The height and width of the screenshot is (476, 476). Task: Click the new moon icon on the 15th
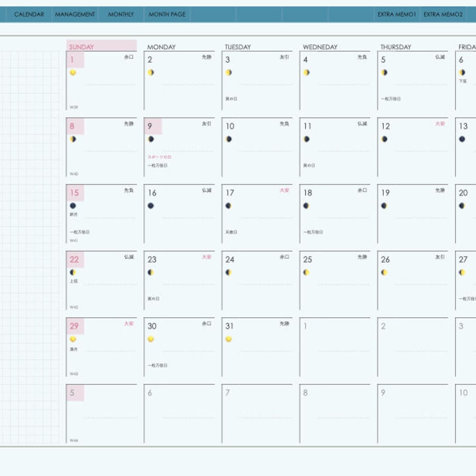pos(73,205)
